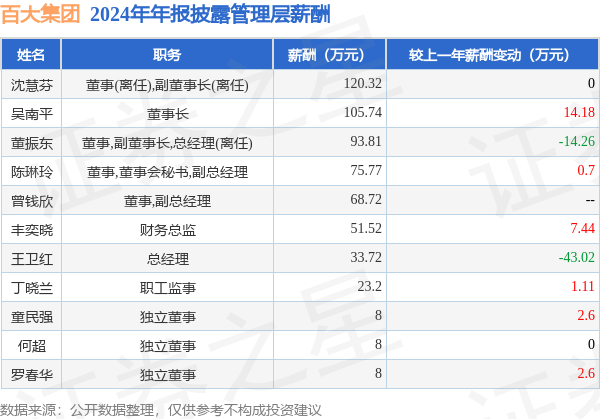Click salary value 120.32
Screen dimensions: 600x419
(x=362, y=83)
